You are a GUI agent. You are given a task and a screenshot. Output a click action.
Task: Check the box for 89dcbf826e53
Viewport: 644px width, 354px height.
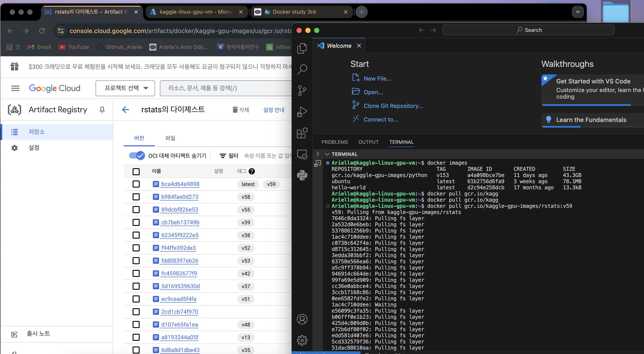(x=136, y=210)
